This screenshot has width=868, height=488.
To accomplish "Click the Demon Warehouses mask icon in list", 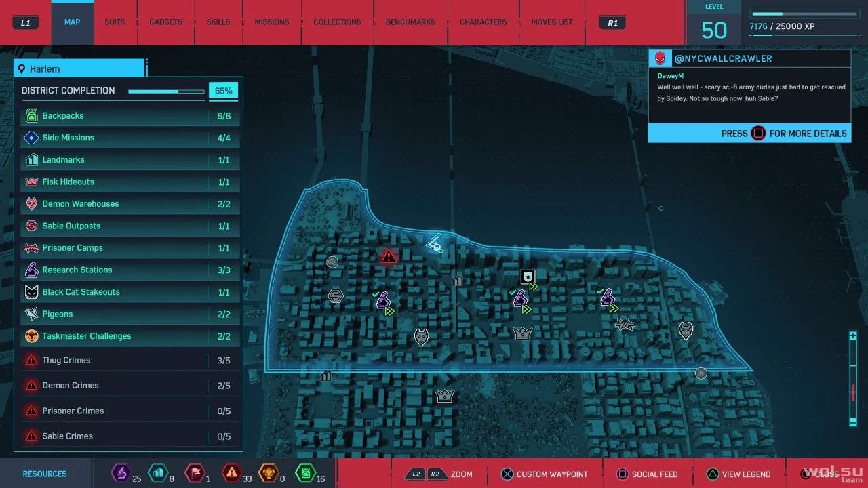I will [31, 204].
